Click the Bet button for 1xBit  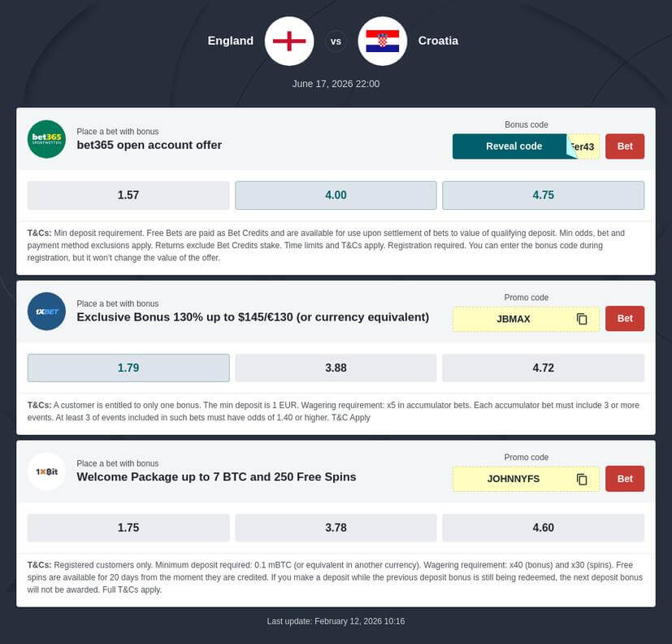tap(624, 479)
